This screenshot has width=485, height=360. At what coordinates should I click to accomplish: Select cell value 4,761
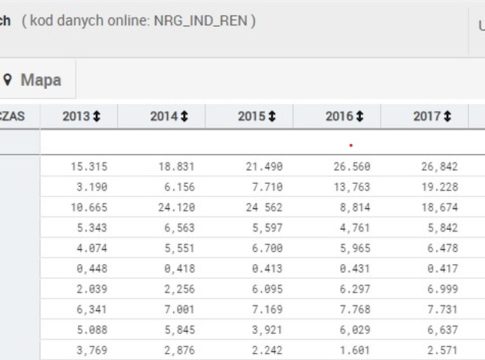355,228
